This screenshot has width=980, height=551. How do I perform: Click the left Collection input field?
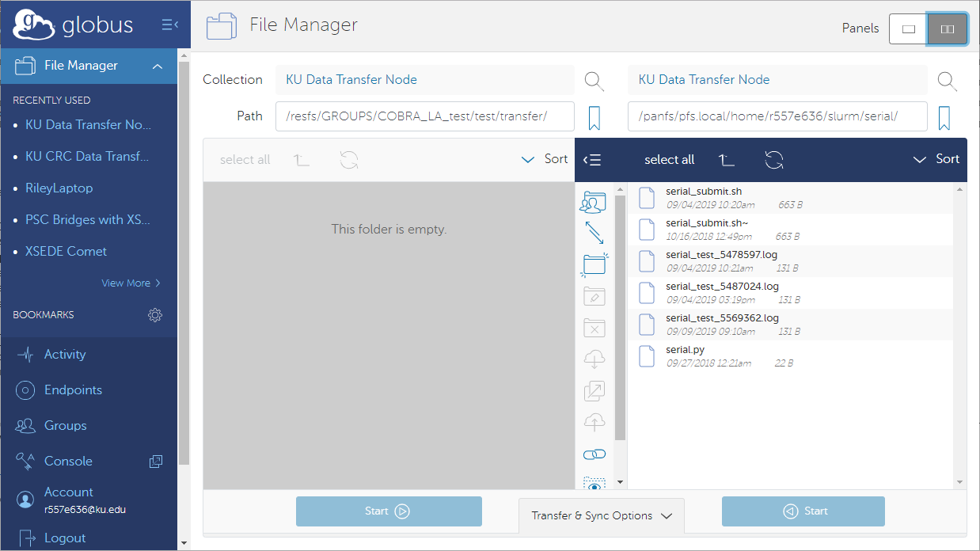point(425,80)
